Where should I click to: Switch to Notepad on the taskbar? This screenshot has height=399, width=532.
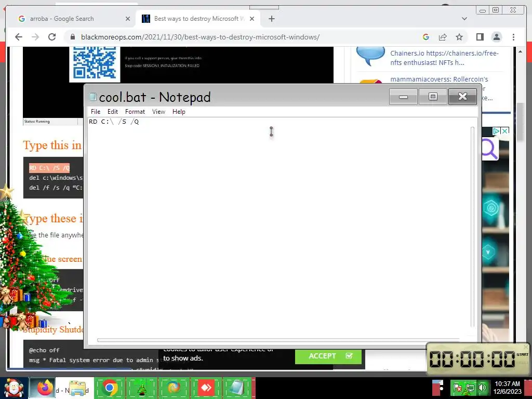point(237,388)
